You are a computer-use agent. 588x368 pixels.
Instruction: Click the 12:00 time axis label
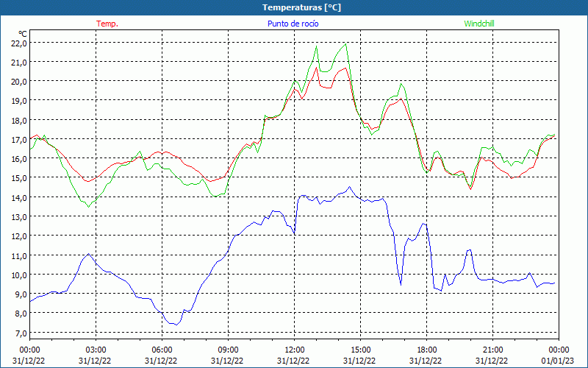[293, 350]
